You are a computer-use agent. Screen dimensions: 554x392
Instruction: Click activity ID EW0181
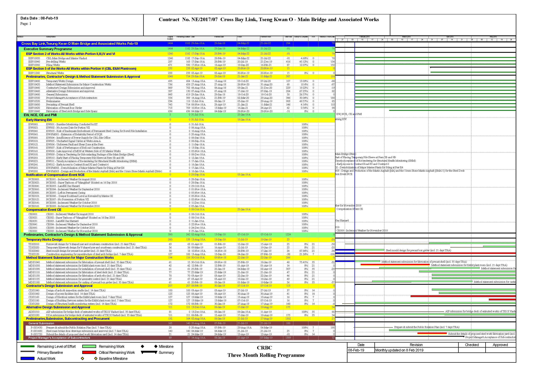pos(33,155)
